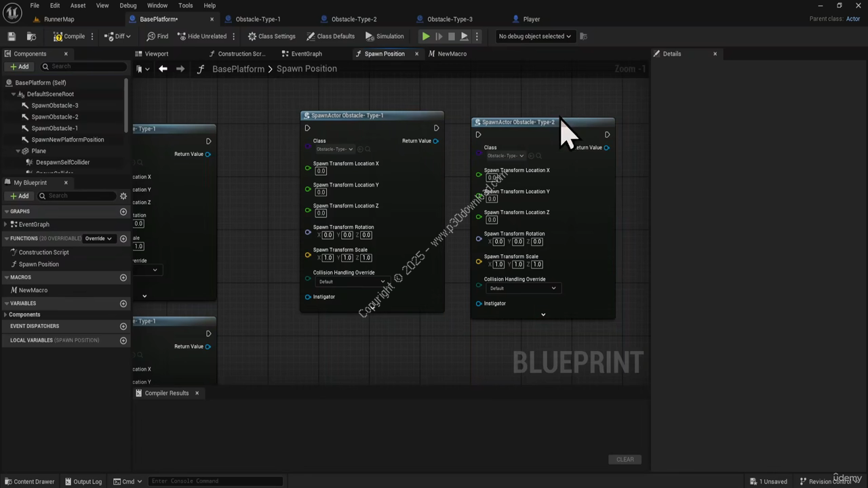Image resolution: width=868 pixels, height=488 pixels.
Task: Expand advanced pins on SpawnActor Type-2 node
Action: (x=543, y=314)
